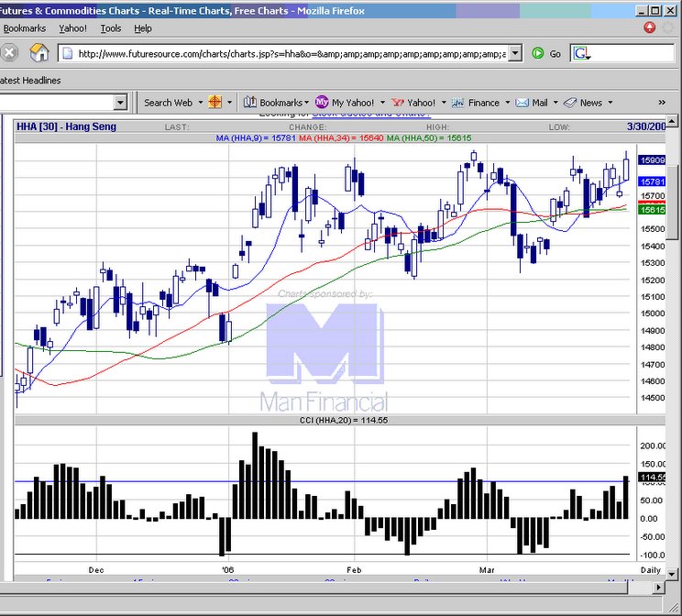The image size is (682, 616).
Task: Click the My Yahoo! toolbar label
Action: (x=353, y=103)
